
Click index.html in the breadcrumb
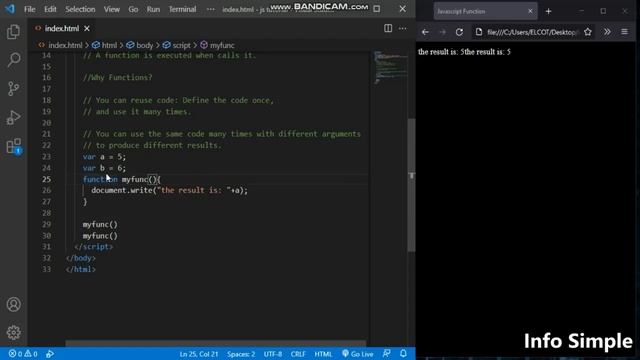[x=65, y=45]
